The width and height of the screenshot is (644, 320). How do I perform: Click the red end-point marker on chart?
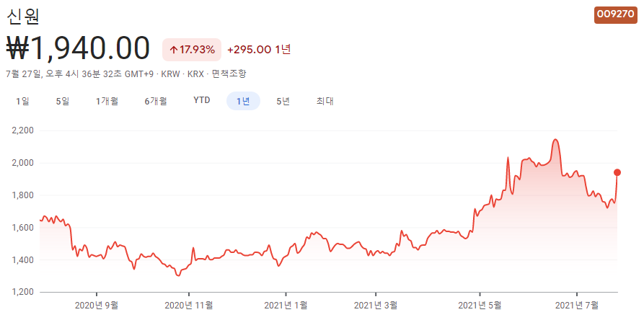click(x=617, y=172)
